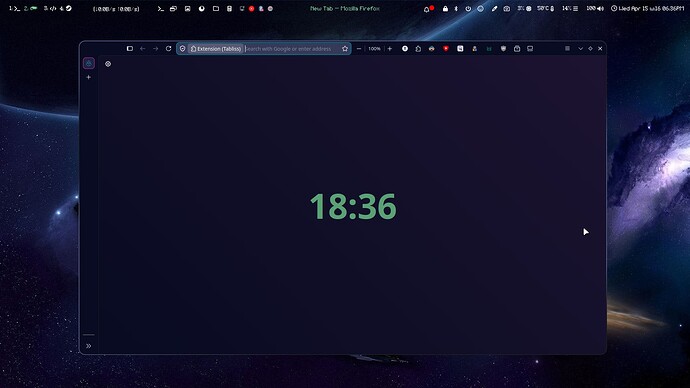Open image viewer icon in top bar

[187, 8]
